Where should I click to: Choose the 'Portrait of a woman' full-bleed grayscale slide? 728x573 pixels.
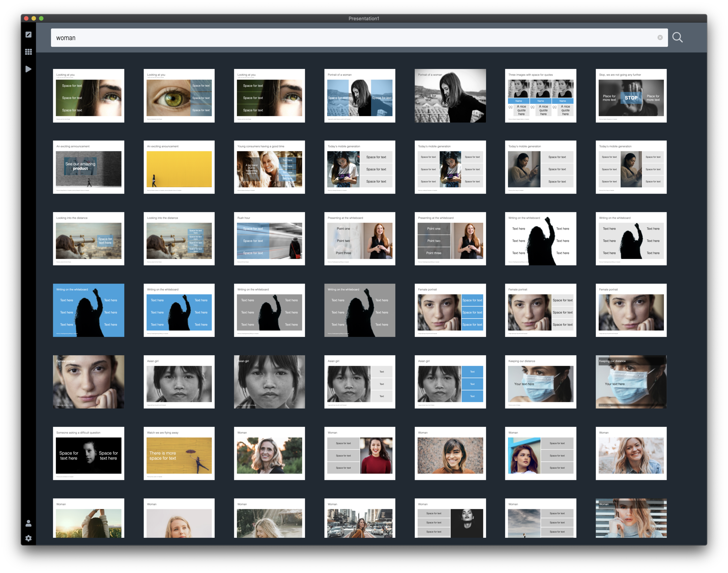pos(450,95)
